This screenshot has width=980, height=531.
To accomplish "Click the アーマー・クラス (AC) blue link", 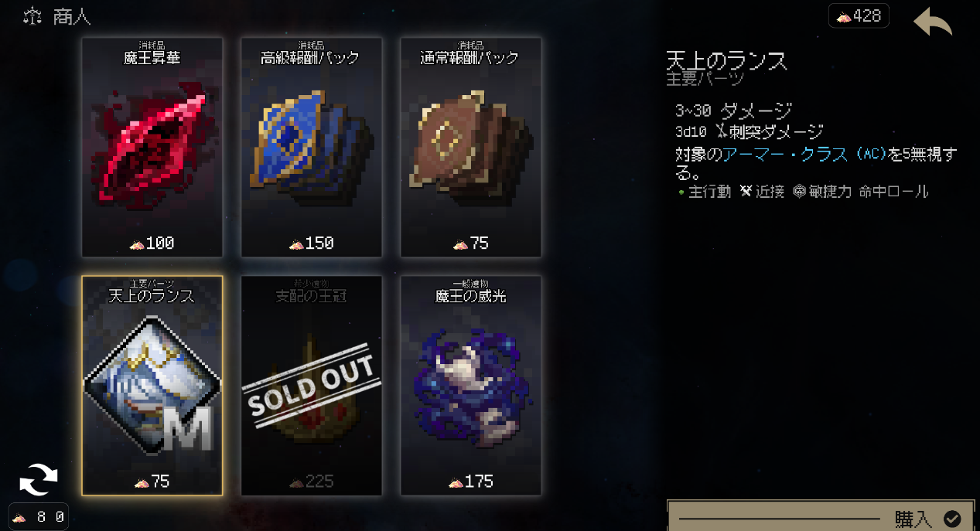I will pyautogui.click(x=804, y=155).
